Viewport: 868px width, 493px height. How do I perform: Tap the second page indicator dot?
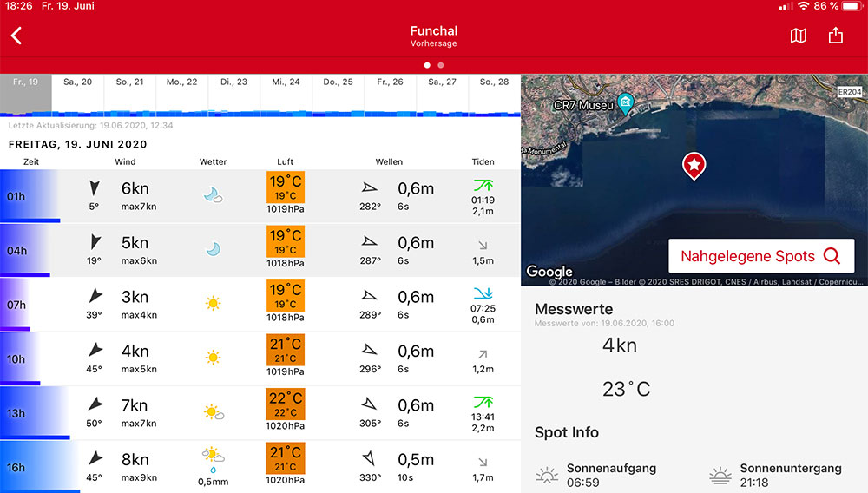coord(441,65)
